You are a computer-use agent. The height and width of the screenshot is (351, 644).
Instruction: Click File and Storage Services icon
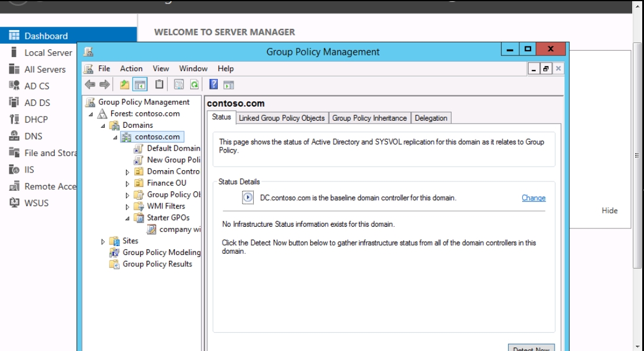(x=14, y=153)
